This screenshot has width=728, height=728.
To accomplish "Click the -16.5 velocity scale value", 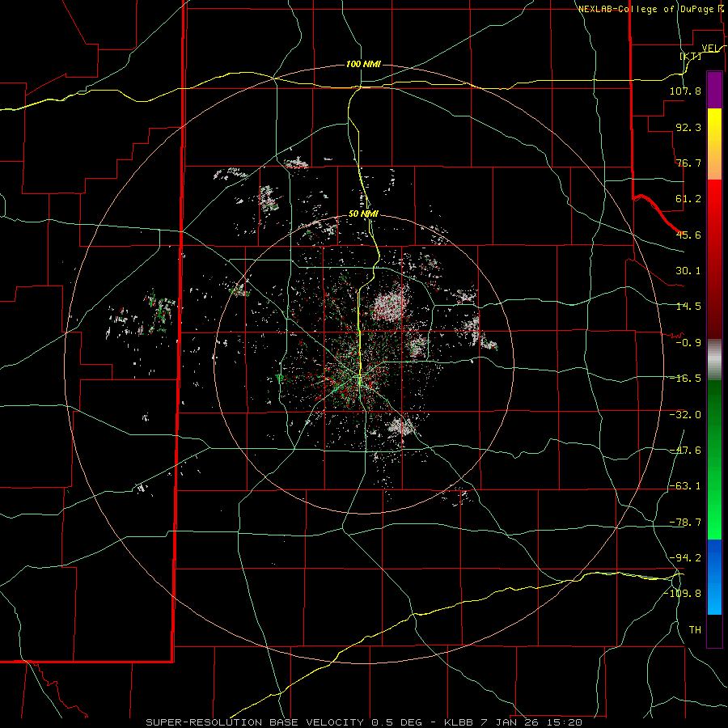I will pos(685,379).
